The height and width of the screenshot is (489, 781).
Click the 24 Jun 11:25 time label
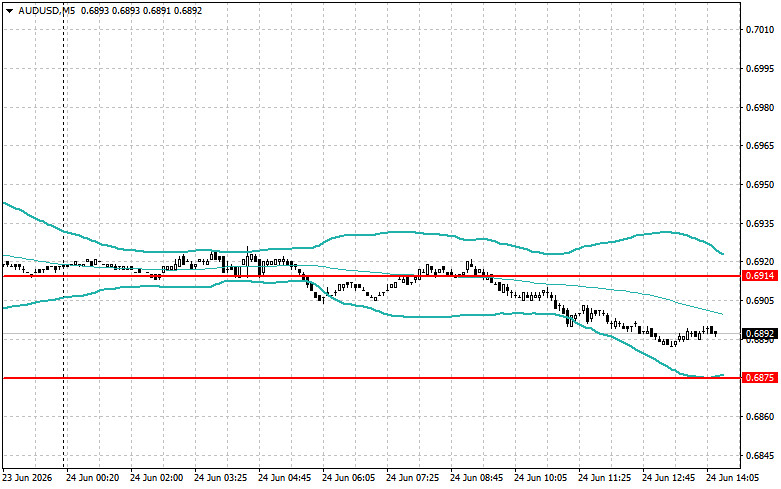pyautogui.click(x=605, y=478)
